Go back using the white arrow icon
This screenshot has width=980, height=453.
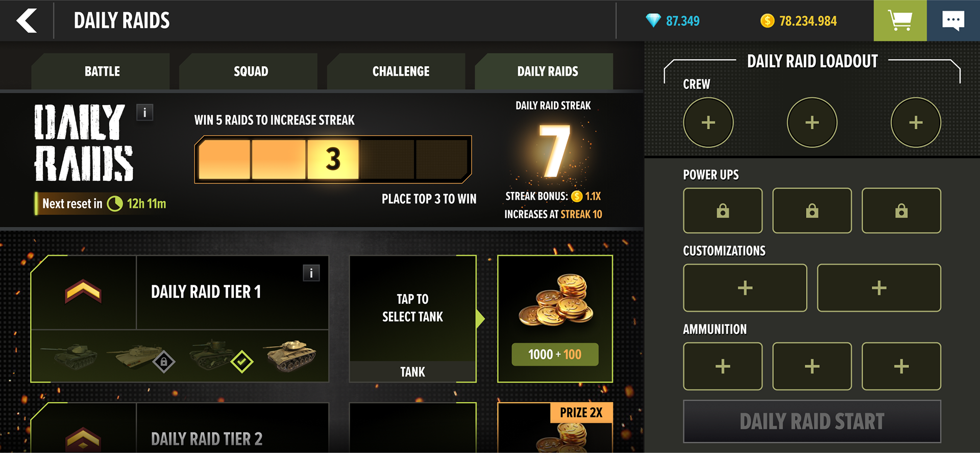[x=27, y=20]
